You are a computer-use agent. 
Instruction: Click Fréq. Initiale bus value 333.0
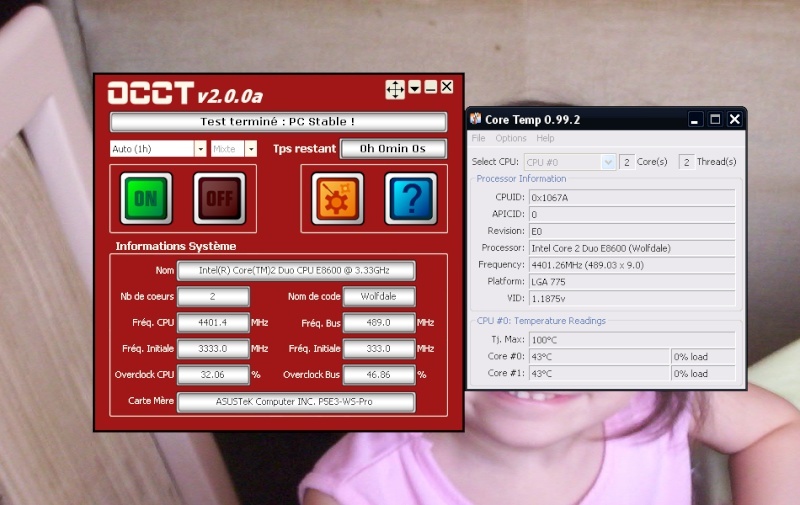click(x=379, y=349)
